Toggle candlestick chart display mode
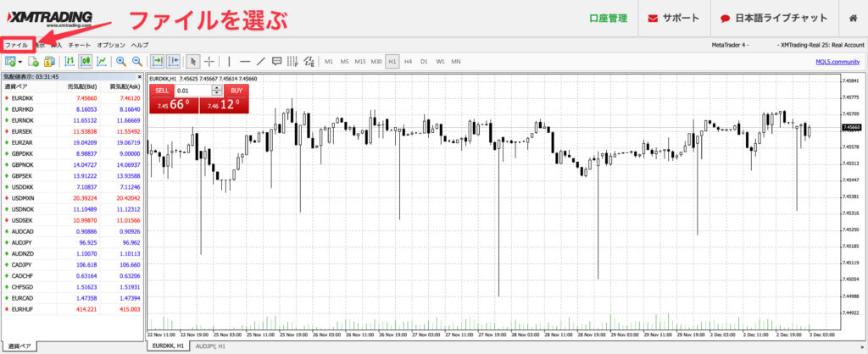The height and width of the screenshot is (354, 868). (x=86, y=61)
